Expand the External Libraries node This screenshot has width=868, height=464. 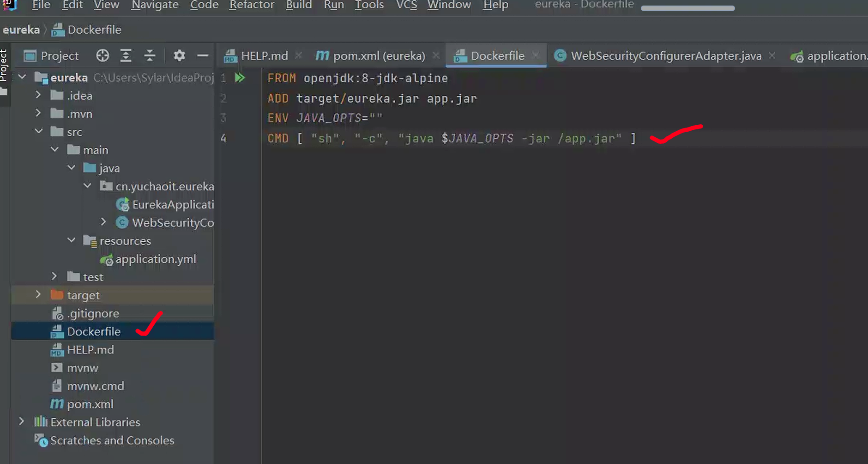[x=22, y=421]
